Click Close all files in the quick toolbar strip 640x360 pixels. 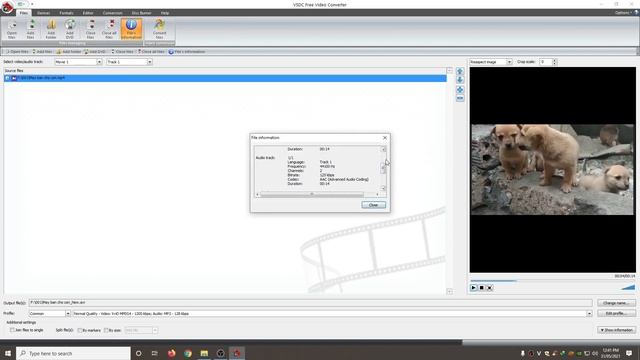(x=151, y=52)
